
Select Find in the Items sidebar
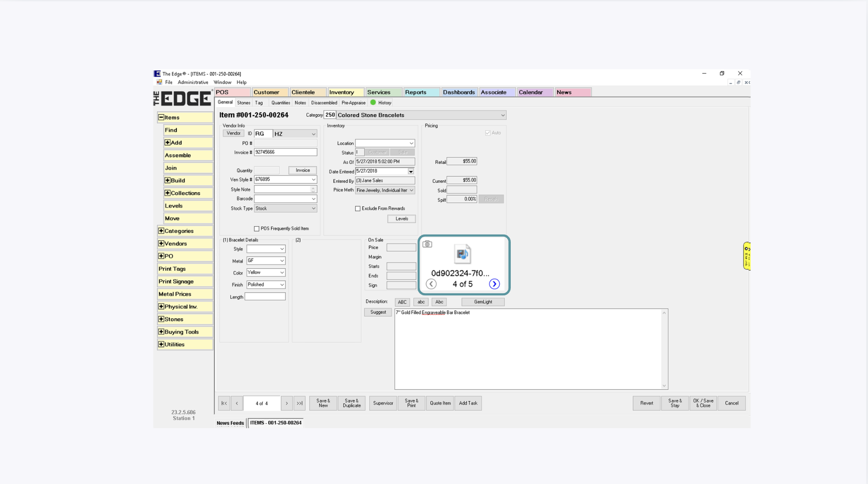pyautogui.click(x=188, y=130)
